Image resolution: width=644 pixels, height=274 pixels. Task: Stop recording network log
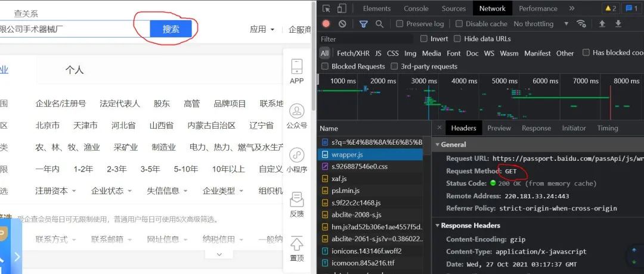click(x=326, y=24)
